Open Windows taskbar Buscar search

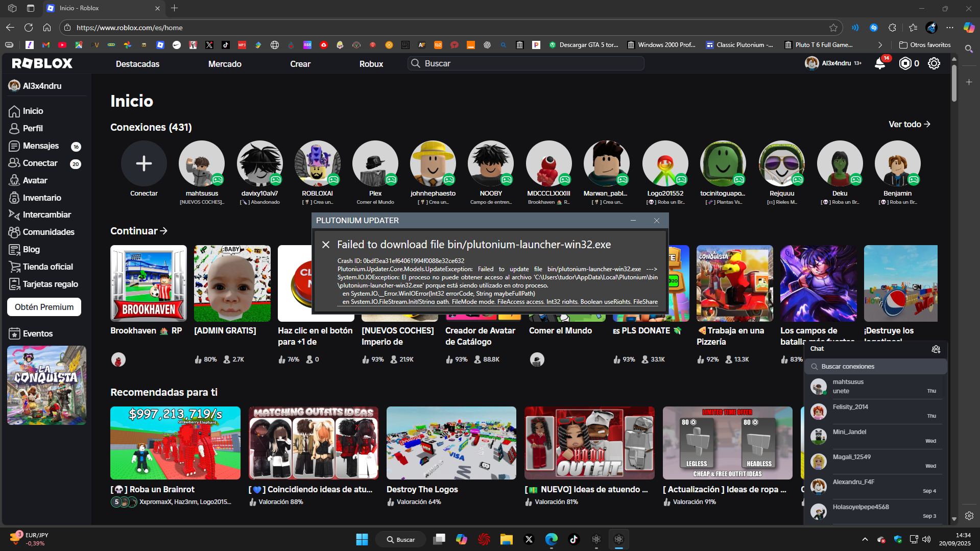pyautogui.click(x=401, y=539)
